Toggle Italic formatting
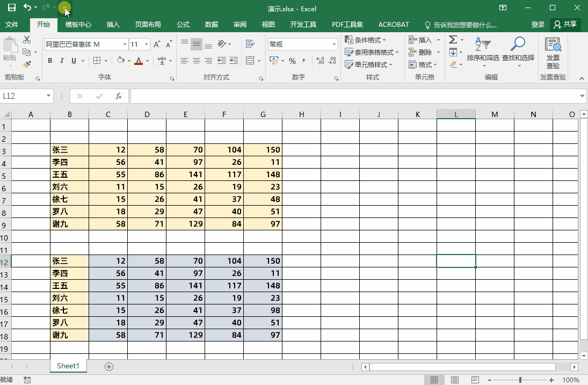This screenshot has width=588, height=385. point(62,61)
